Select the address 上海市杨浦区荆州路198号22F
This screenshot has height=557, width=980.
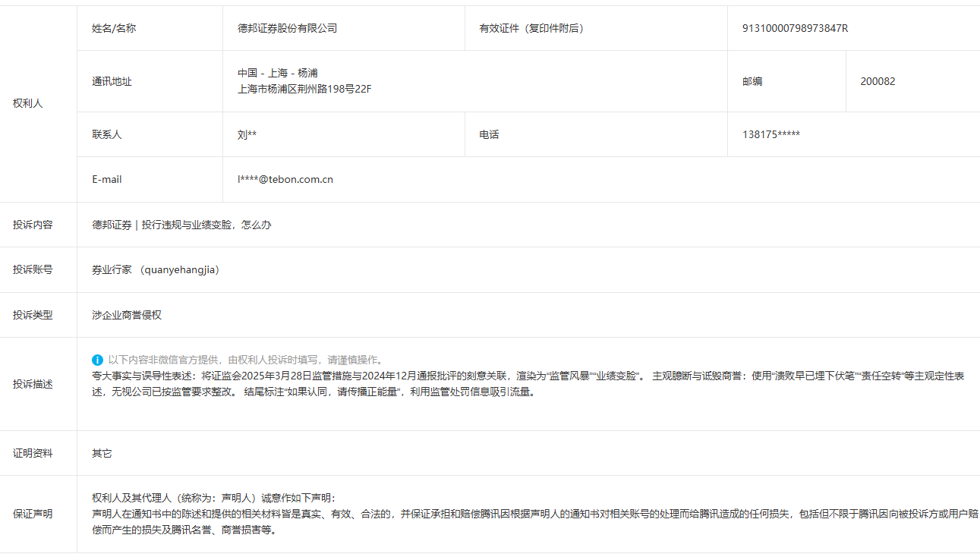pyautogui.click(x=304, y=89)
